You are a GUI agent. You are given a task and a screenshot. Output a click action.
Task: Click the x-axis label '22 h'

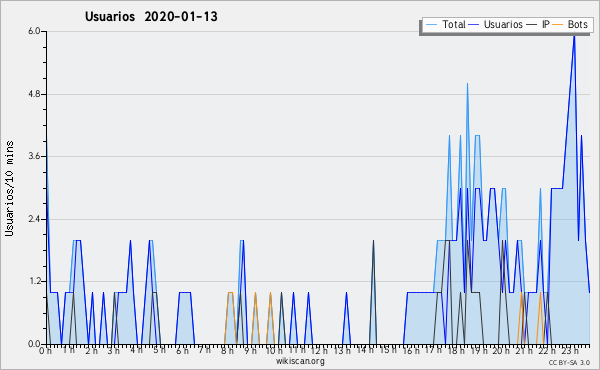547,351
